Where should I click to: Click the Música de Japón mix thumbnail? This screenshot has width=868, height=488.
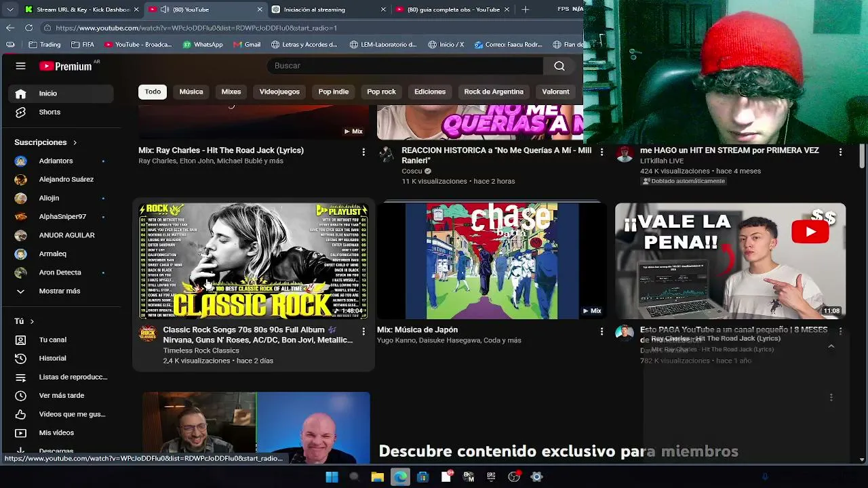point(492,261)
